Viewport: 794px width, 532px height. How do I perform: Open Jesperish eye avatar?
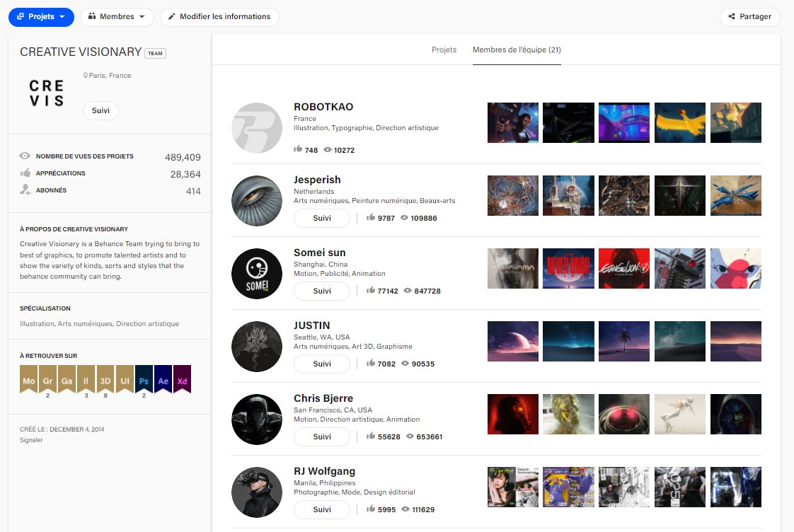point(257,201)
